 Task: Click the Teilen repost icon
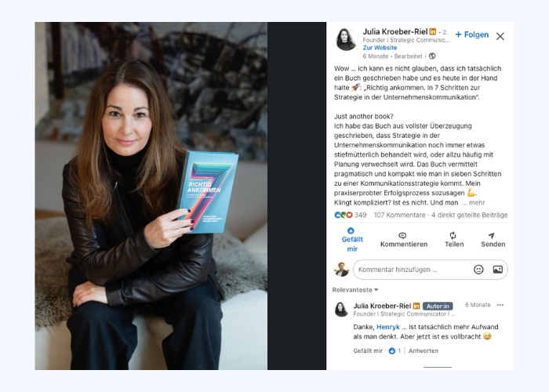[x=453, y=235]
